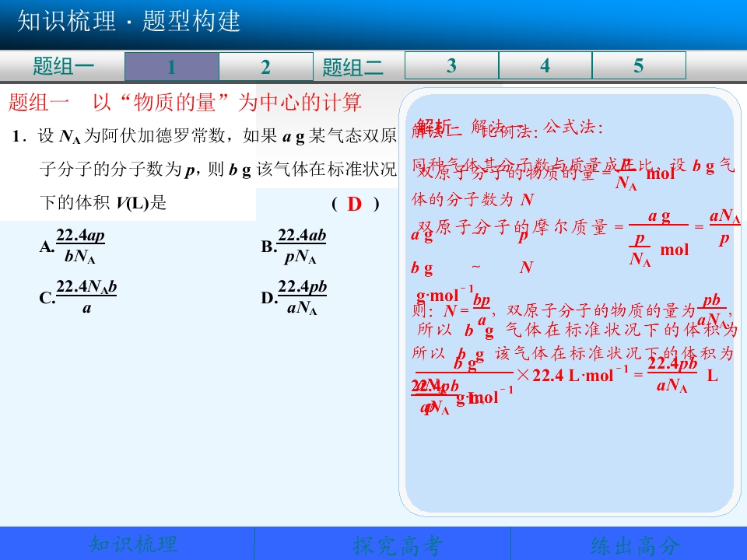Select answer option C 22.4NAb/a
Image resolution: width=747 pixels, height=560 pixels.
pos(78,297)
